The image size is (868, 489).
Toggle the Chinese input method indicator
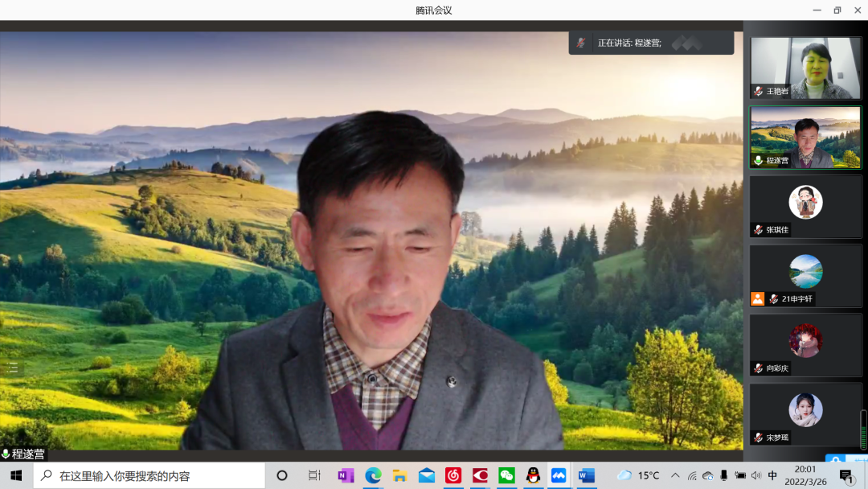772,475
